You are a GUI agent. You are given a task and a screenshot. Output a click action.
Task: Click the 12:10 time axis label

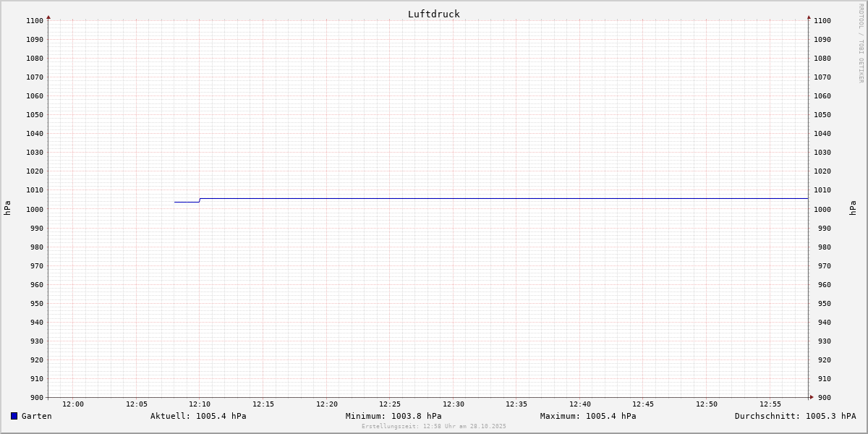click(200, 404)
